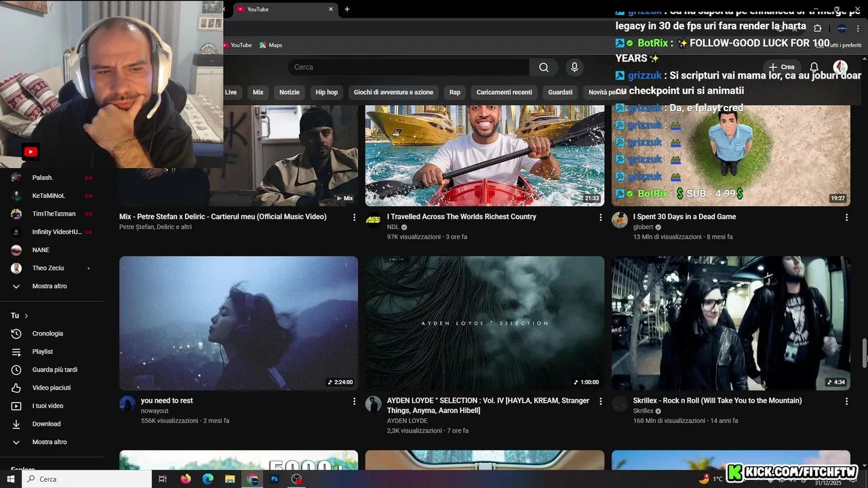This screenshot has height=488, width=868.
Task: Select the Caricamenti recenti chip
Action: pyautogui.click(x=504, y=92)
